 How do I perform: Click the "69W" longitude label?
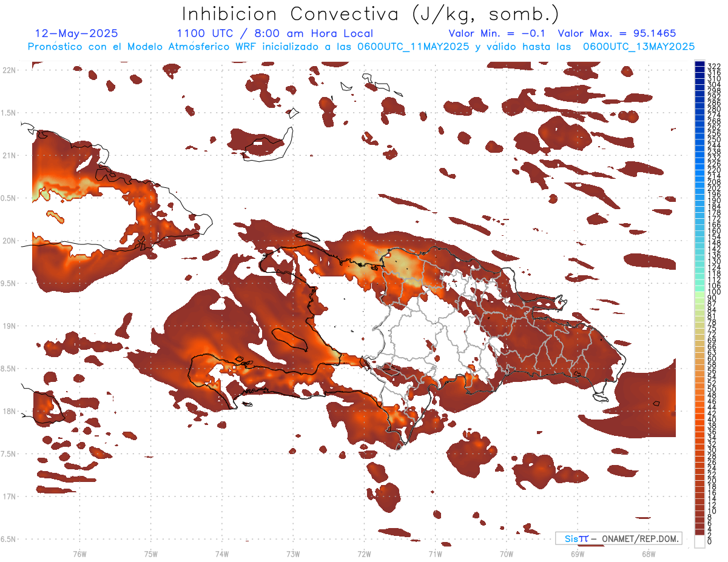click(578, 554)
